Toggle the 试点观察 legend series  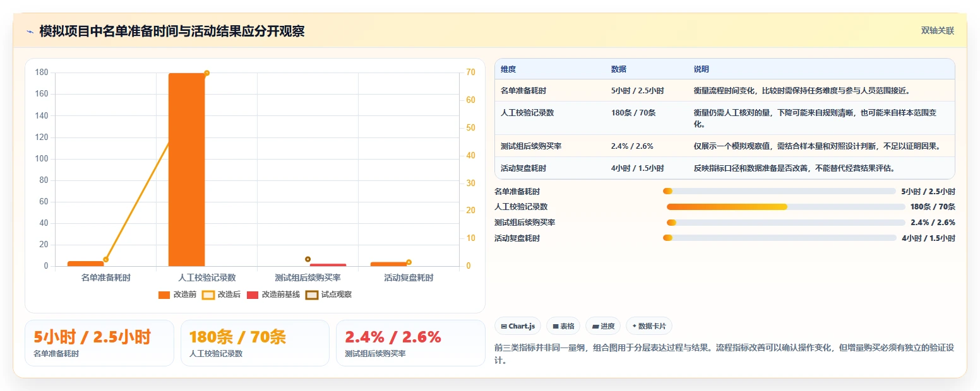pyautogui.click(x=328, y=295)
